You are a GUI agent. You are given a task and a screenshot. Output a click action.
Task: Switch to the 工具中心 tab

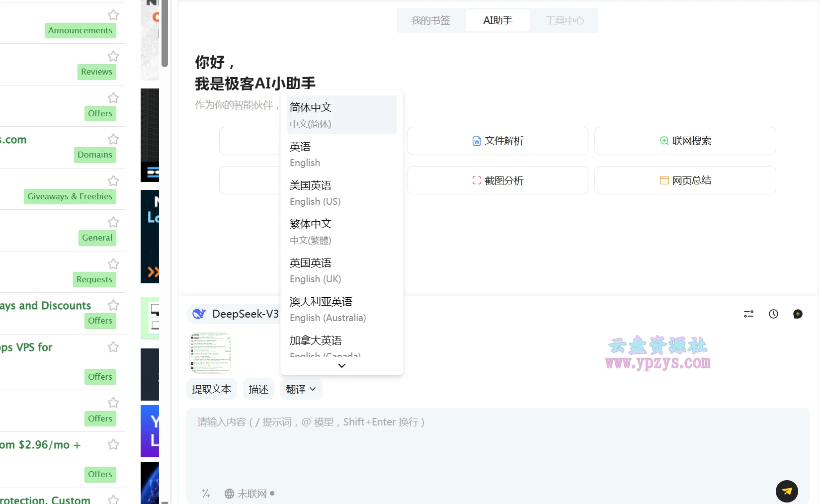point(564,20)
